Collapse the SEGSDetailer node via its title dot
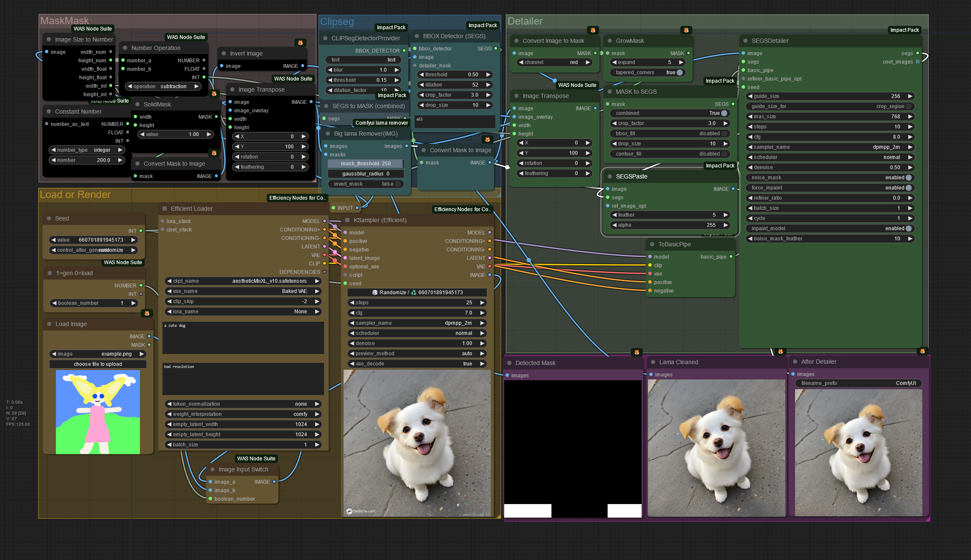Image resolution: width=971 pixels, height=560 pixels. point(745,41)
